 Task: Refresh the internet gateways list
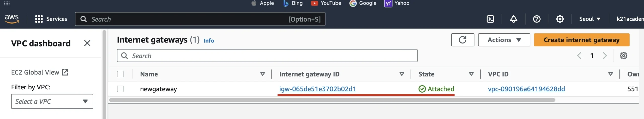click(462, 40)
